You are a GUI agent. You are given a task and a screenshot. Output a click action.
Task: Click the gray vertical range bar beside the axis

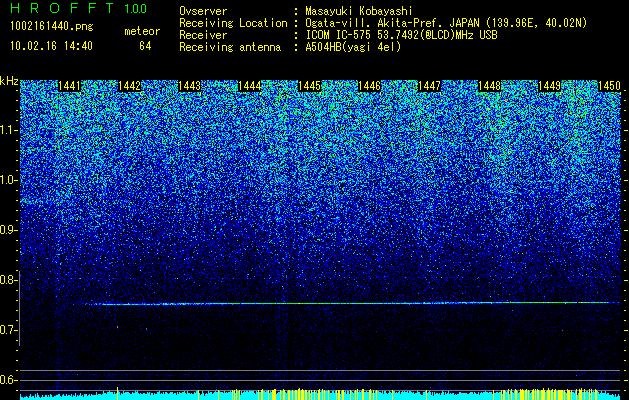(x=19, y=308)
